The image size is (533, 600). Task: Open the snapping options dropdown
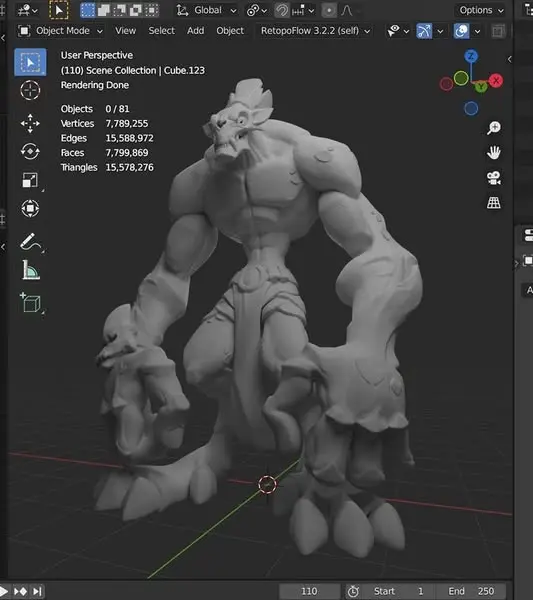tap(303, 10)
